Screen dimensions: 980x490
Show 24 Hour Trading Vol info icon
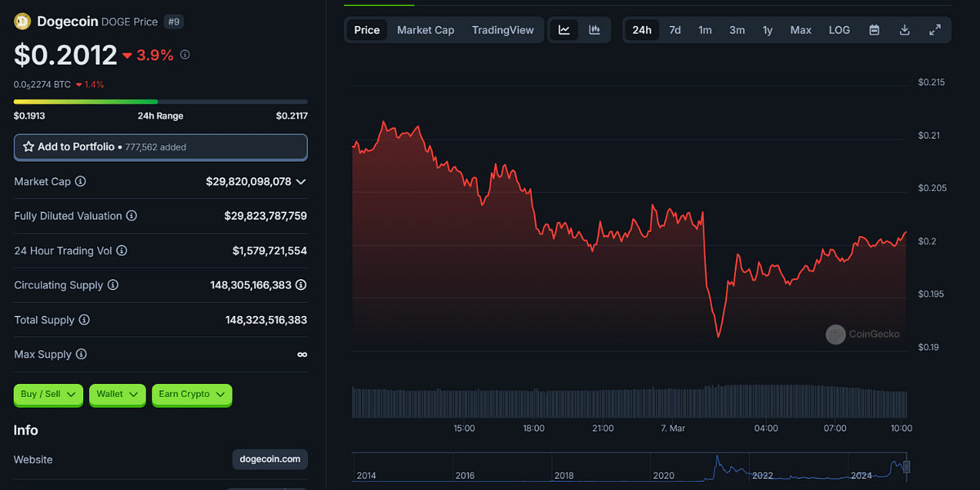click(122, 251)
